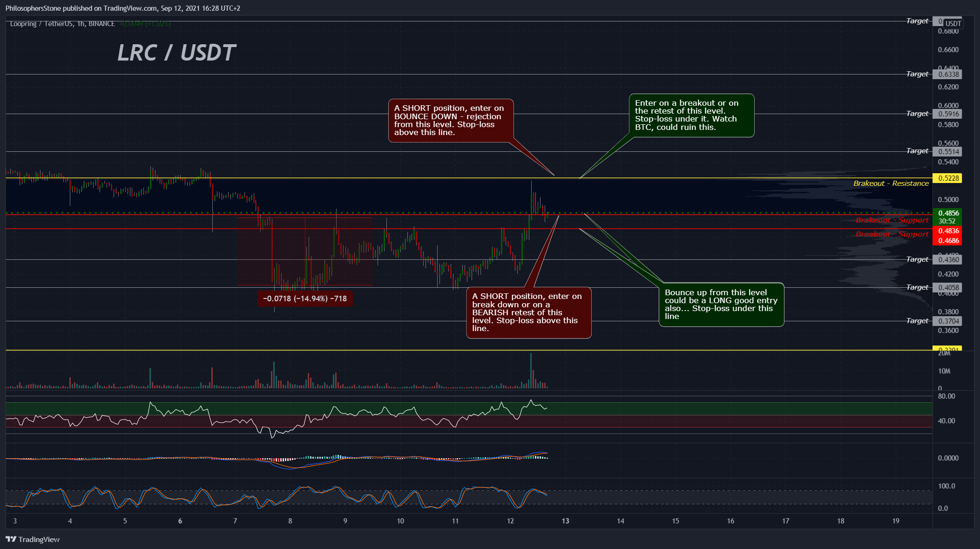Click the 30:52 candle countdown timer

(x=947, y=221)
